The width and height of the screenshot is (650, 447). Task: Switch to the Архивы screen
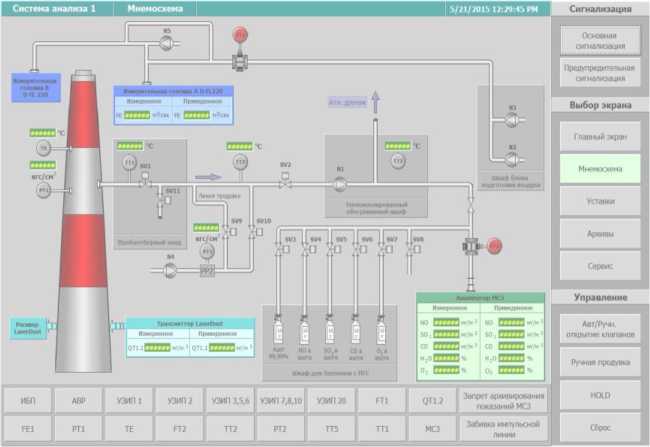click(599, 233)
